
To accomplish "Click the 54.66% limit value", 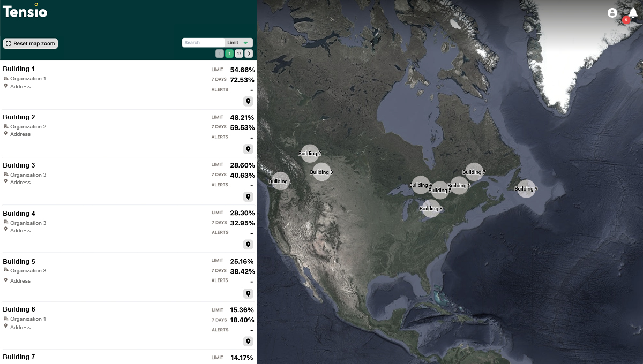I will click(242, 70).
